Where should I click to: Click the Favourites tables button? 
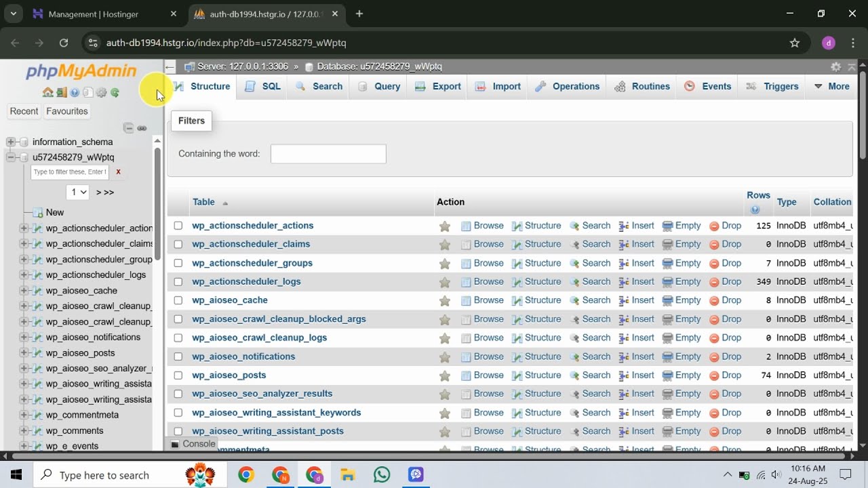(x=67, y=111)
